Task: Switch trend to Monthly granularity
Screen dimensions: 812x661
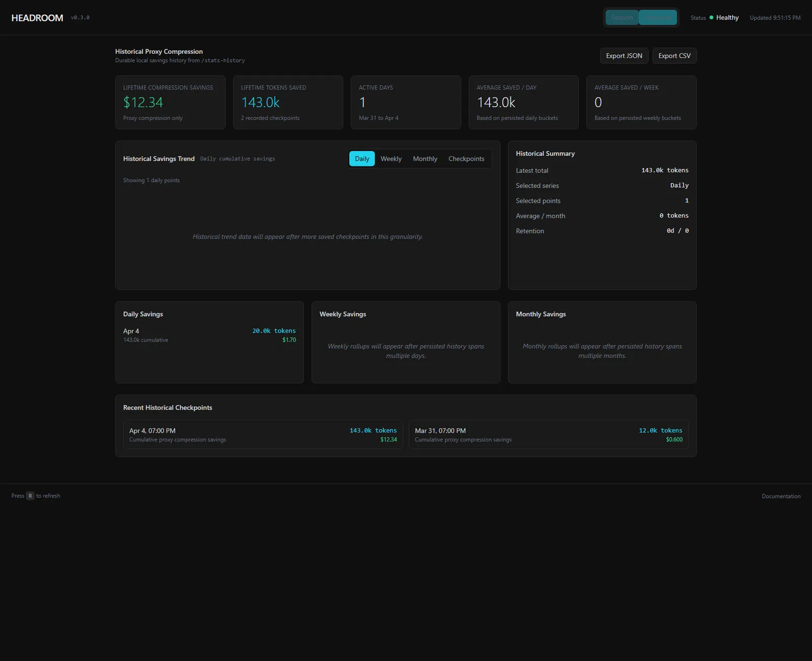Action: coord(425,159)
